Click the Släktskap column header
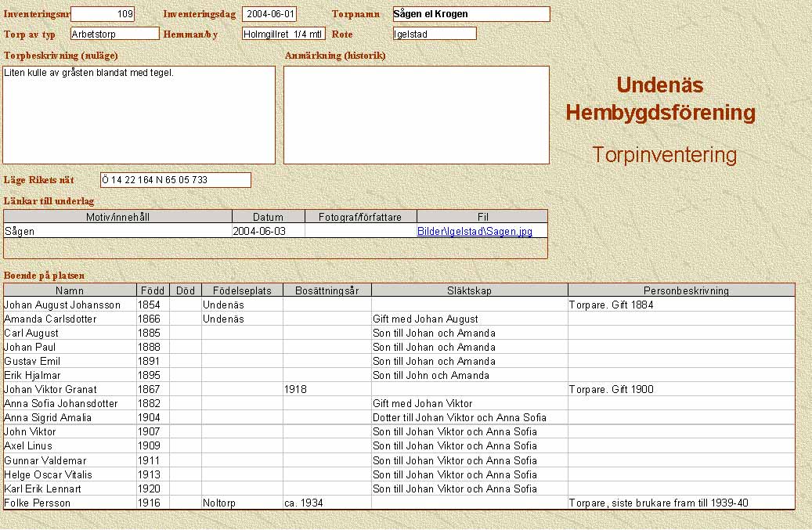Image resolution: width=812 pixels, height=530 pixels. [469, 290]
